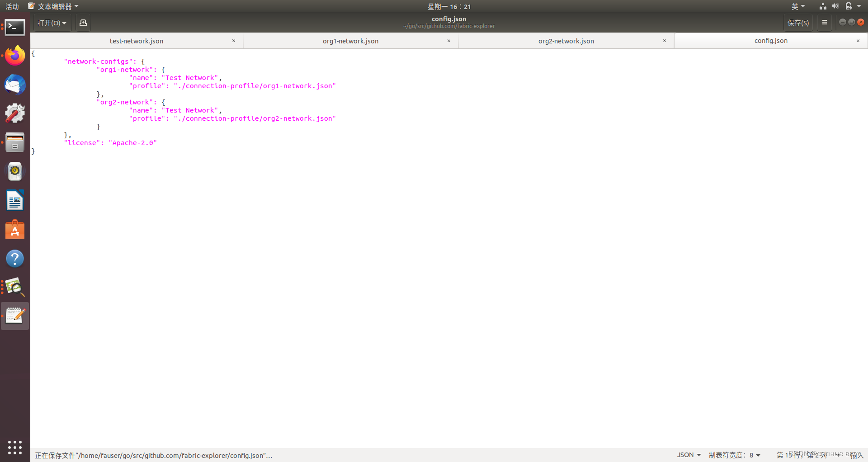The image size is (868, 462).
Task: Switch to the org2-network.json tab
Action: coord(566,41)
